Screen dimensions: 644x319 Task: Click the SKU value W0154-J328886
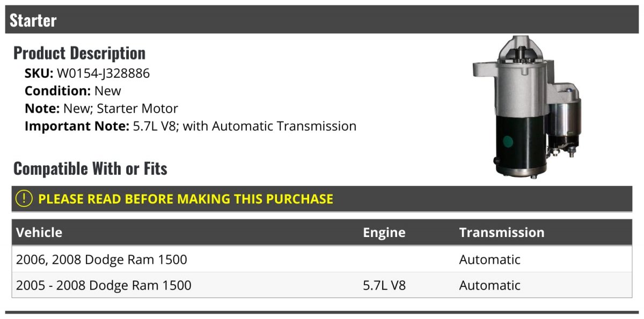click(104, 73)
